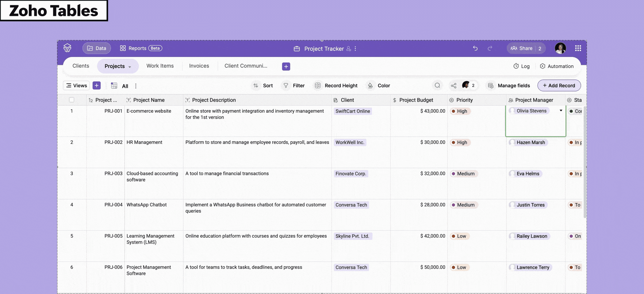Add a new view with plus button
This screenshot has height=294, width=644.
pyautogui.click(x=97, y=85)
